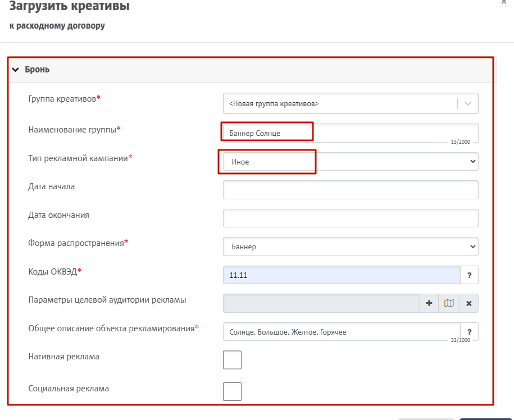
Task: Select the Дата окончания field
Action: click(x=351, y=218)
